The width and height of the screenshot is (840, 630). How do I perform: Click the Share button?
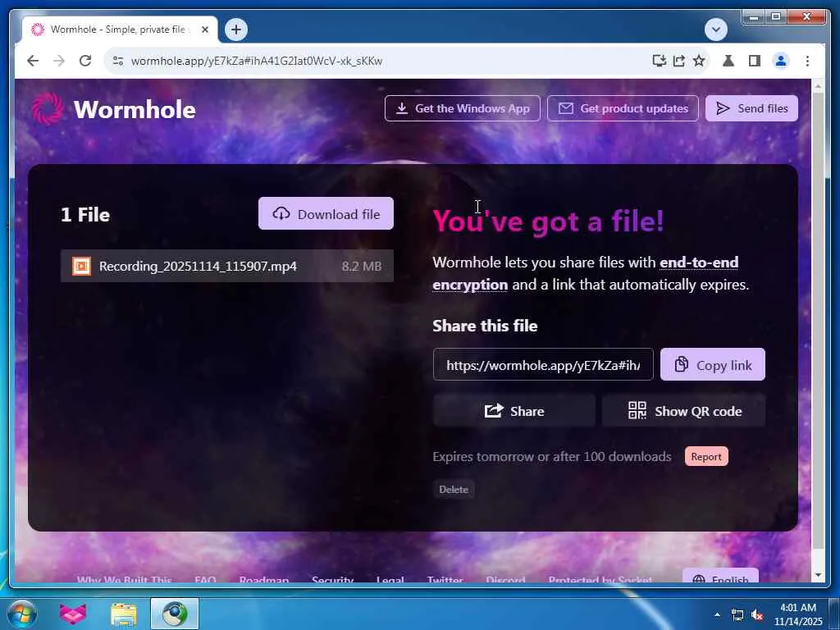pos(514,411)
